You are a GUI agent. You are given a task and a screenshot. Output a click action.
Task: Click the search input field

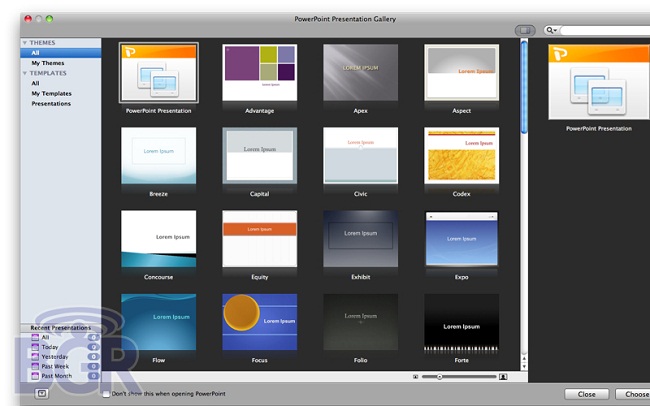(605, 30)
